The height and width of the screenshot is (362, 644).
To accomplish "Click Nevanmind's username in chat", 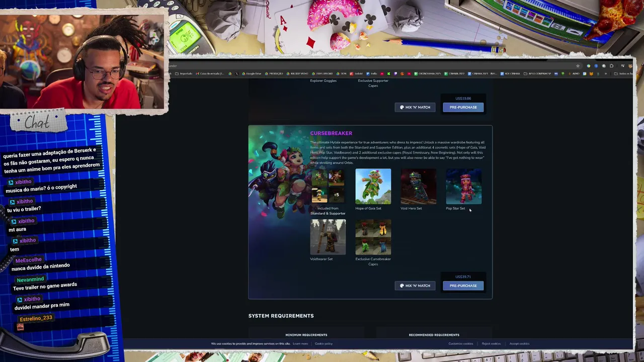I will [x=30, y=279].
